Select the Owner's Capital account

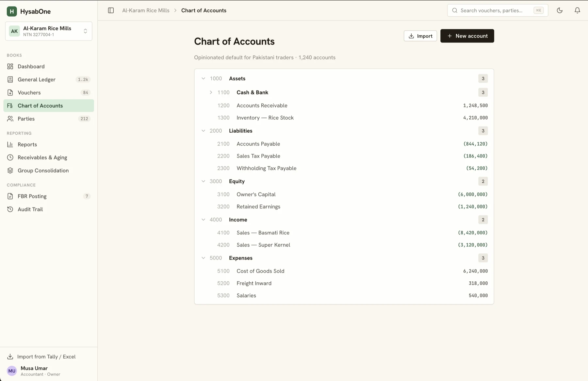[x=344, y=194]
